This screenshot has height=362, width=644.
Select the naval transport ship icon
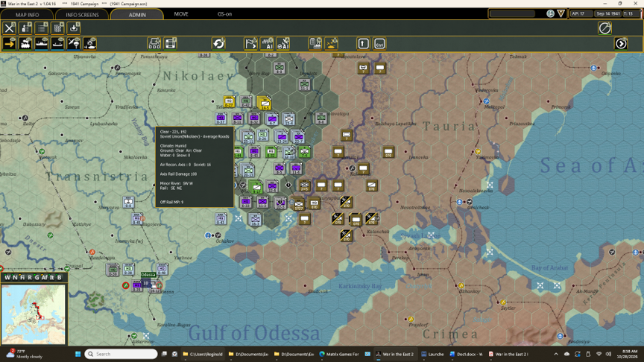coord(42,43)
